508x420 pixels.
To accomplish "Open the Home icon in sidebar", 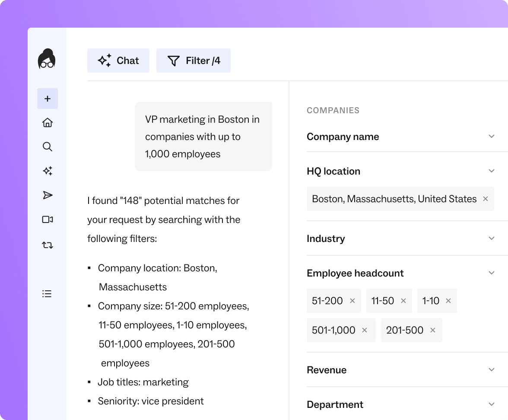I will [48, 123].
